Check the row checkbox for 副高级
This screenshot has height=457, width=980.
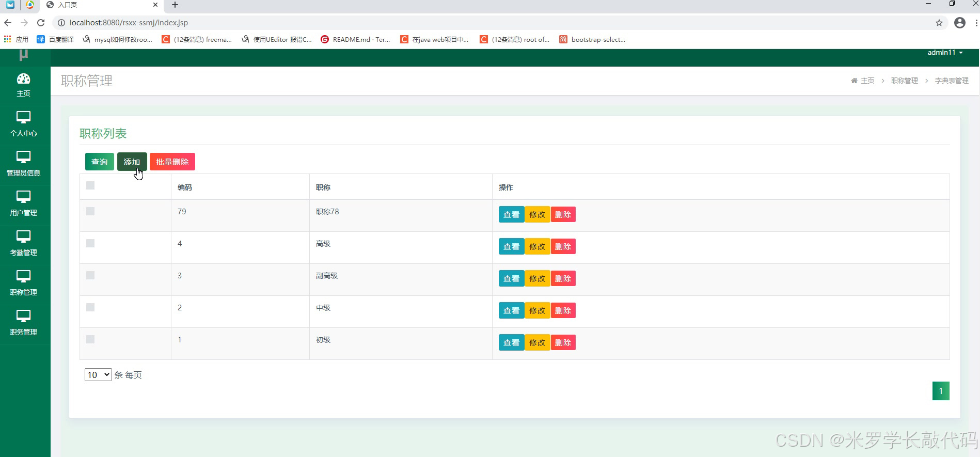pyautogui.click(x=90, y=275)
